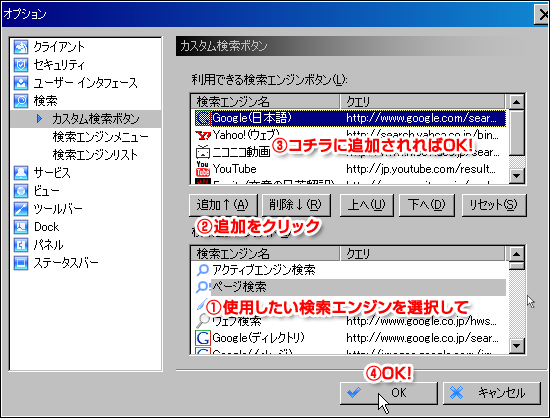Image resolution: width=550 pixels, height=418 pixels.
Task: Click the セキュリティ shield icon
Action: pos(21,65)
